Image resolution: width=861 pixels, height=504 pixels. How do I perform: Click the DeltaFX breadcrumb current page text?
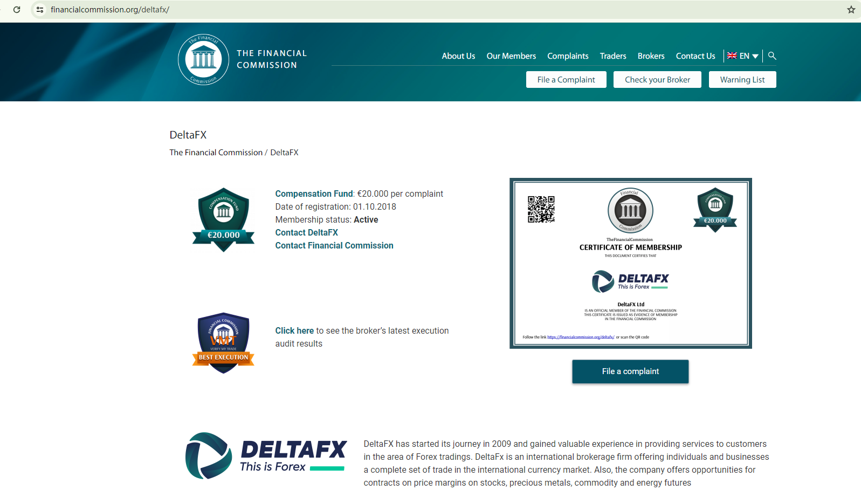pos(284,153)
